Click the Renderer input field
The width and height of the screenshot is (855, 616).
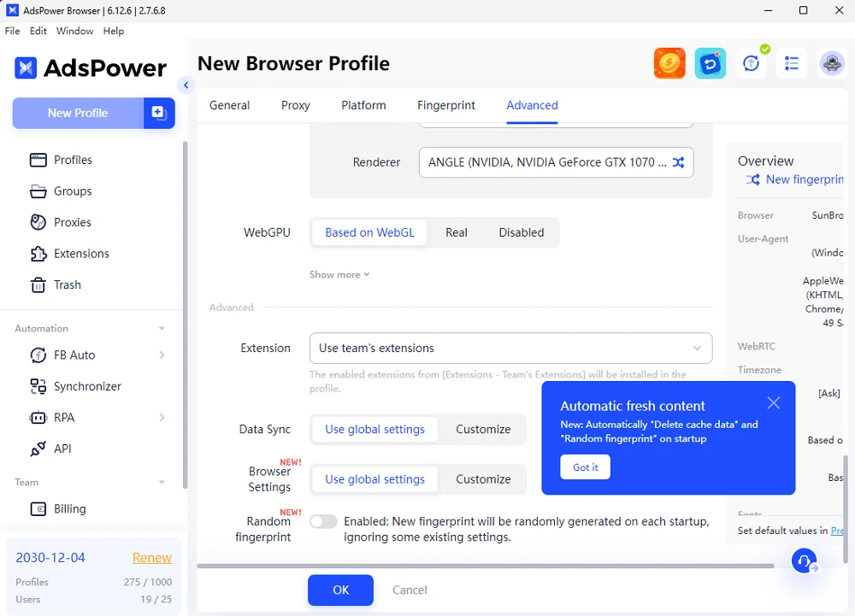click(x=557, y=162)
